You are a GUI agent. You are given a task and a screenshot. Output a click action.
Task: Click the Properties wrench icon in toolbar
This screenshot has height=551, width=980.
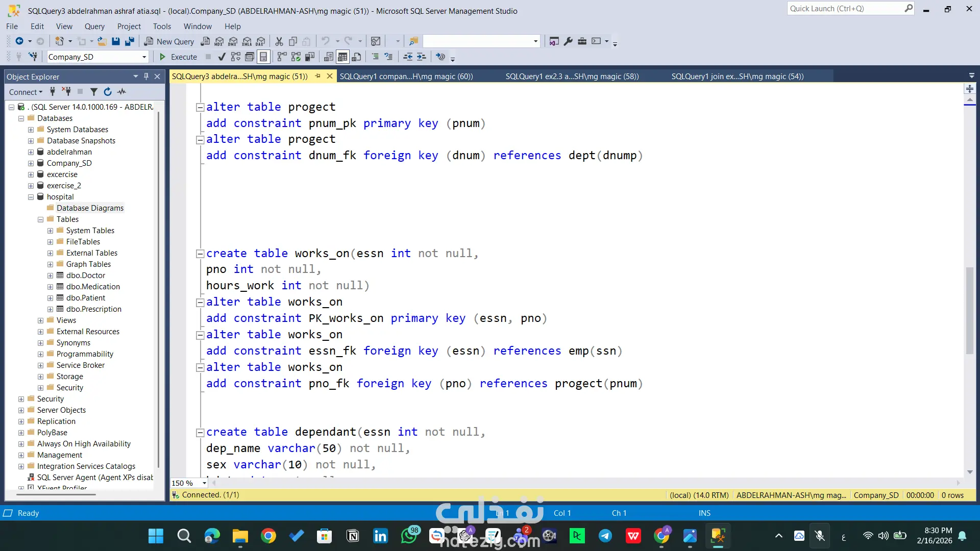tap(568, 41)
